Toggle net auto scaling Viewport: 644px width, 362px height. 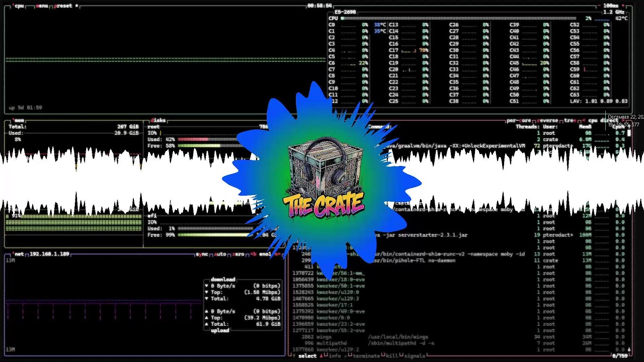point(220,254)
